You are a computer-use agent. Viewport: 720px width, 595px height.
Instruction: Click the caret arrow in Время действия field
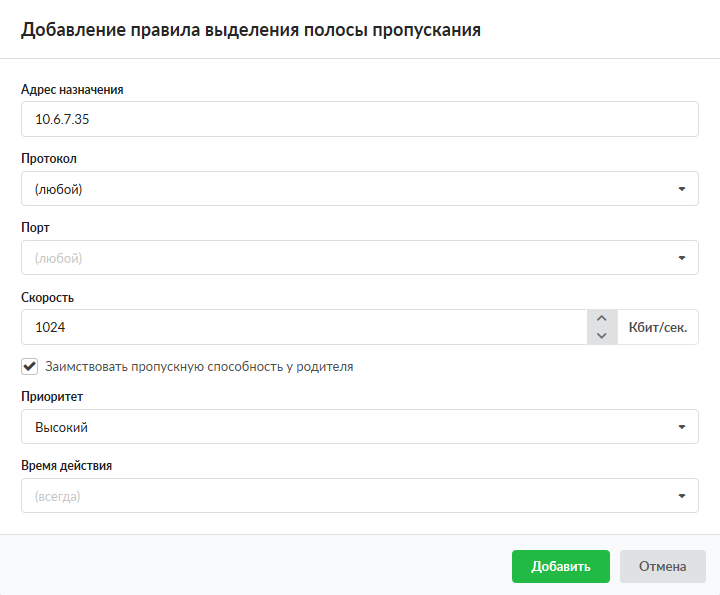click(x=681, y=496)
